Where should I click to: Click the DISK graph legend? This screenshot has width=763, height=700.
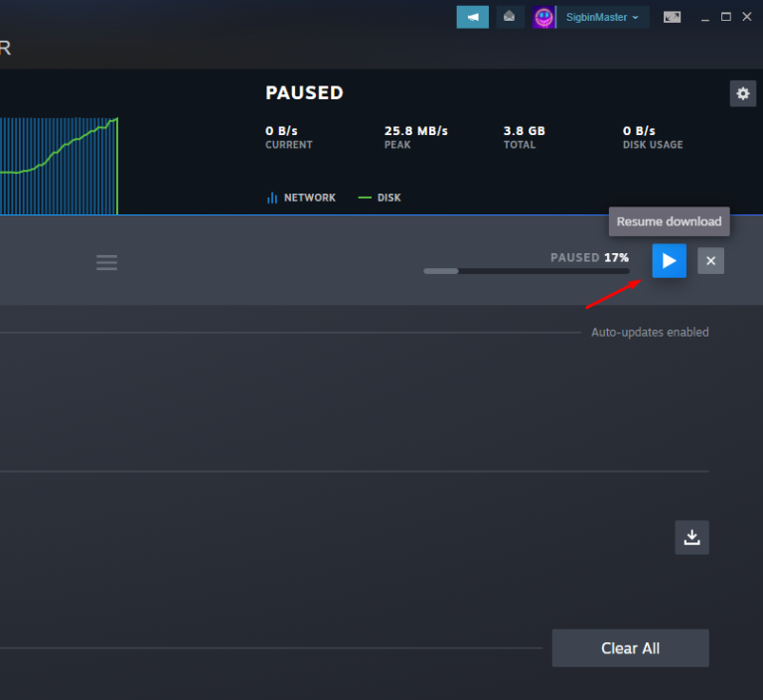380,198
